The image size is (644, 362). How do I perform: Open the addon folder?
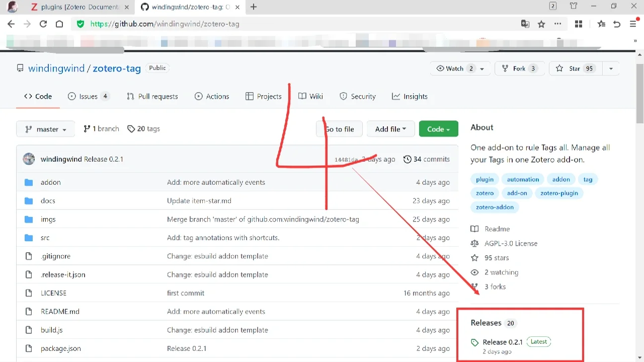tap(50, 182)
